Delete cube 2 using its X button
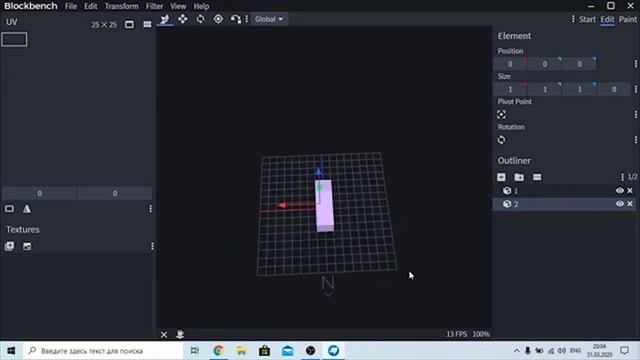Viewport: 640px width, 360px height. coord(630,204)
